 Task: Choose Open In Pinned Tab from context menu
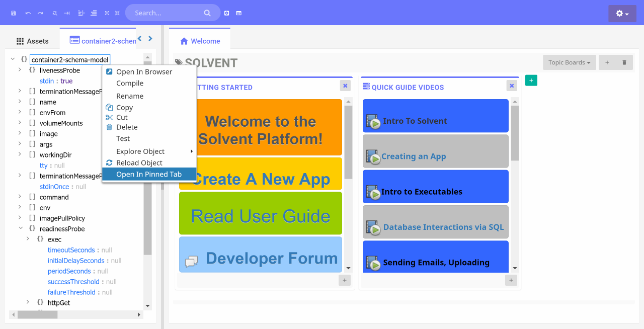pyautogui.click(x=149, y=174)
